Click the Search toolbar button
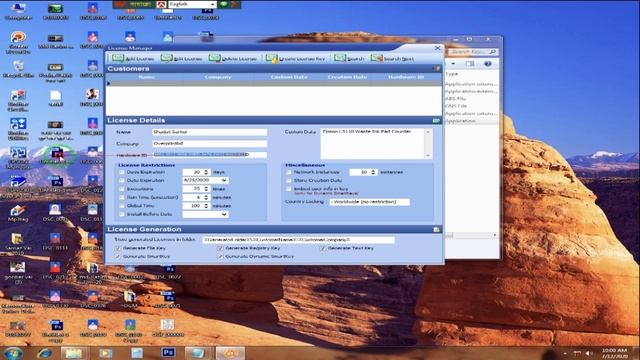The image size is (640, 360). (349, 58)
